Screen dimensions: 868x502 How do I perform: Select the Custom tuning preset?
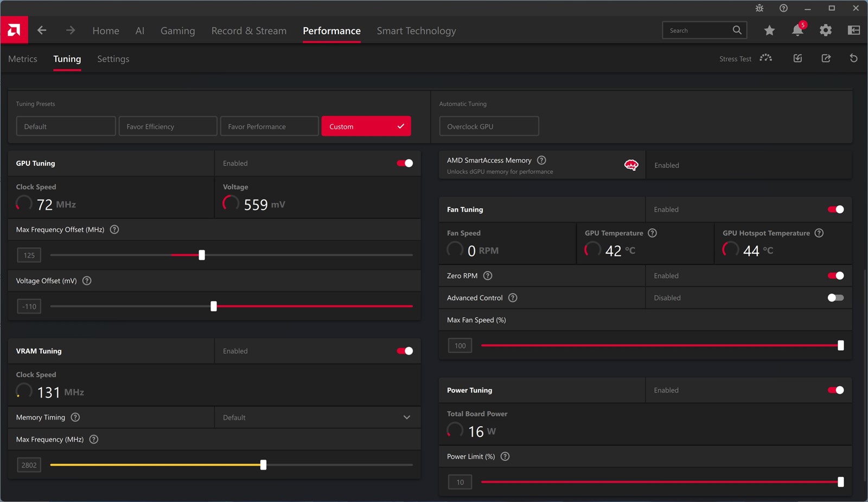click(366, 126)
